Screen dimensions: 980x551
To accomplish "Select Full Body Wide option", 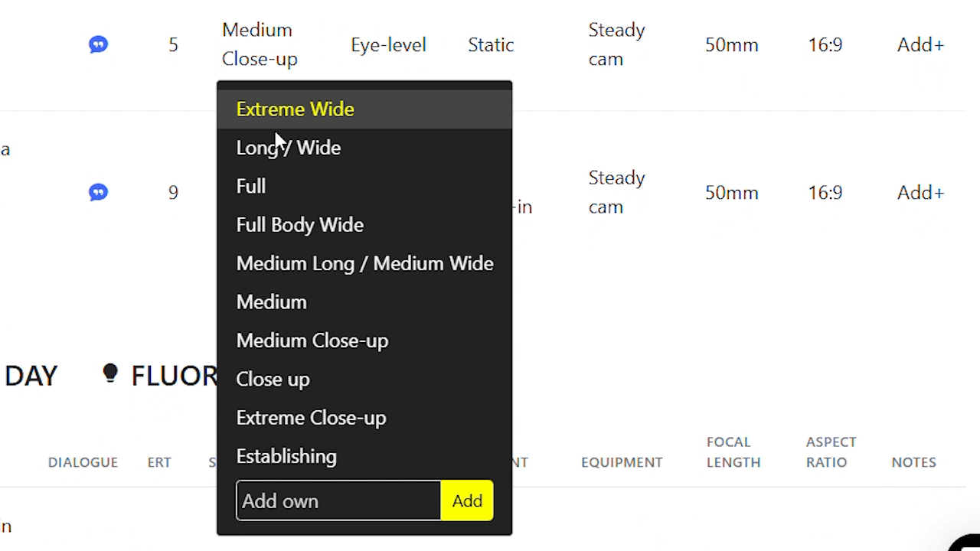I will [x=300, y=224].
